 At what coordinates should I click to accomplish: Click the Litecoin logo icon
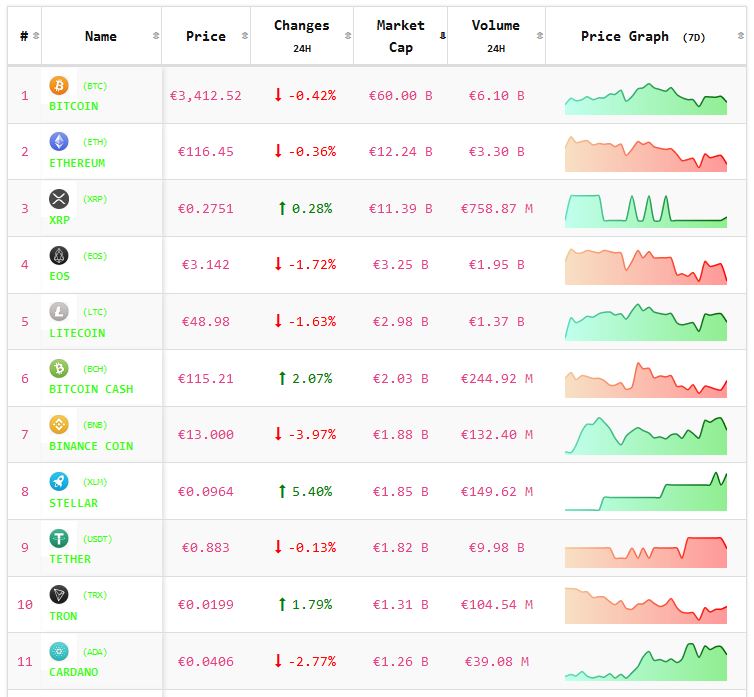click(59, 312)
